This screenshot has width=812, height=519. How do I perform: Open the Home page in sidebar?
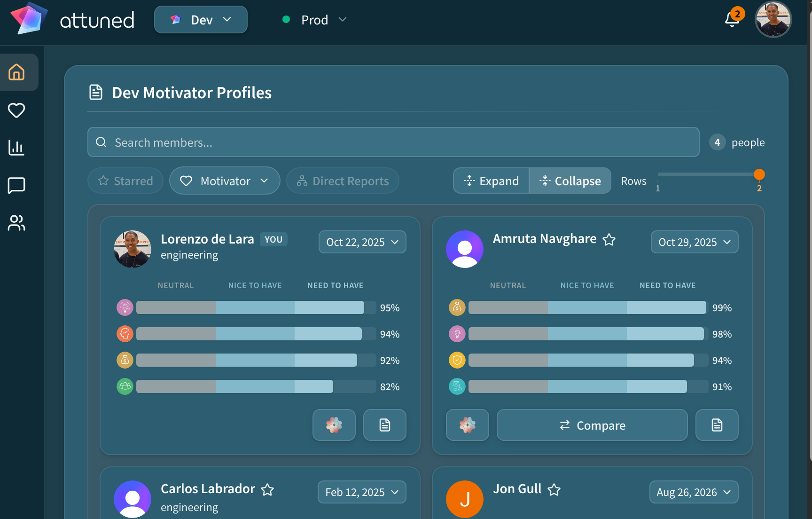coord(16,72)
